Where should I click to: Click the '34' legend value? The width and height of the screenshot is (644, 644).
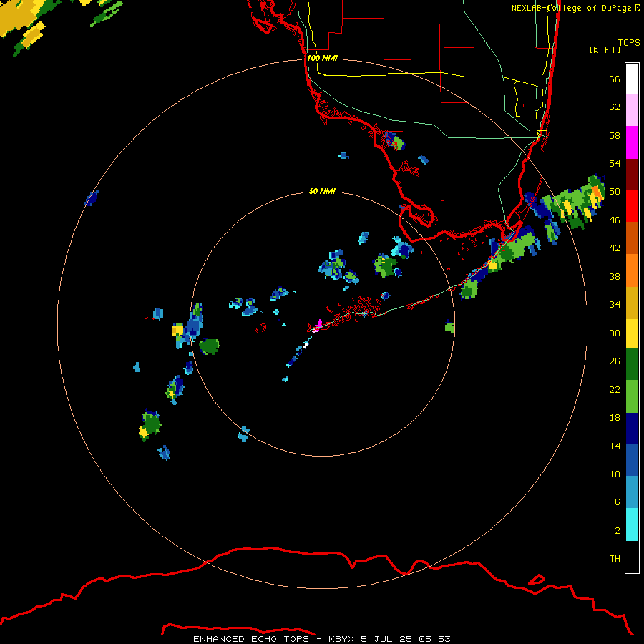[x=615, y=305]
